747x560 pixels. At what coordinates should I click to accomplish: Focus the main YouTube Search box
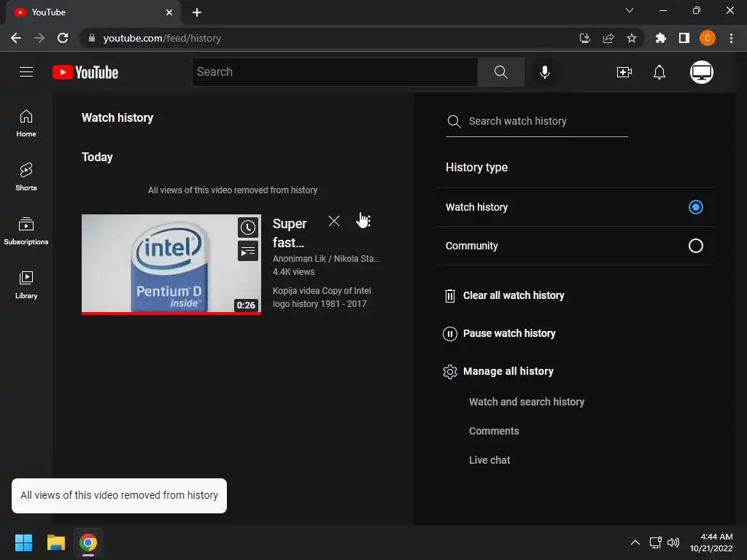tap(335, 72)
